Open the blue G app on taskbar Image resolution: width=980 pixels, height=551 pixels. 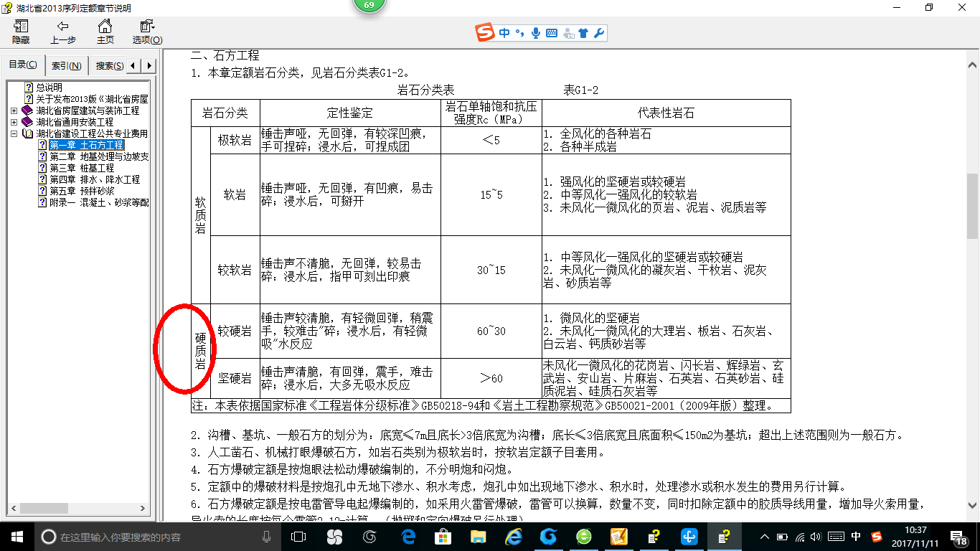(549, 536)
